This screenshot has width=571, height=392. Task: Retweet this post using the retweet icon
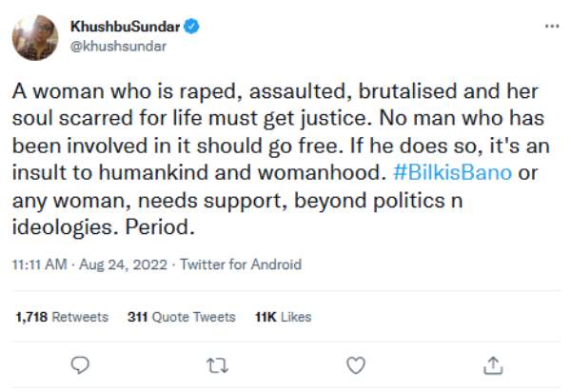218,363
